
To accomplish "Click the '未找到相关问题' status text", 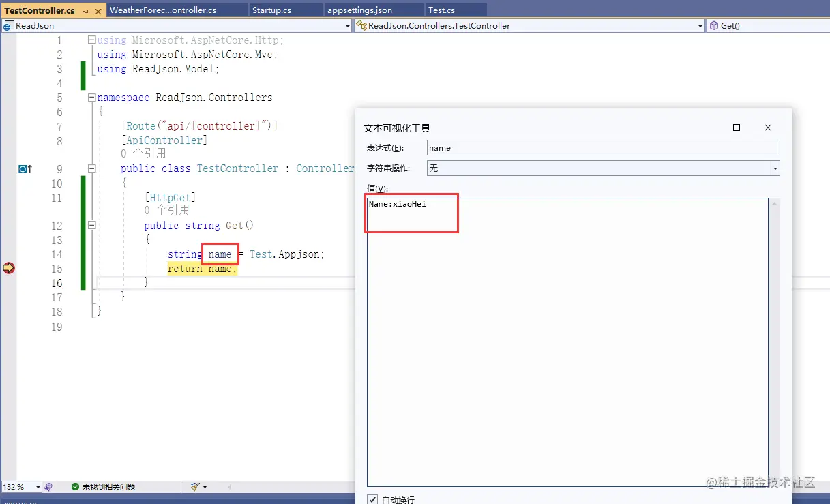I will point(108,487).
